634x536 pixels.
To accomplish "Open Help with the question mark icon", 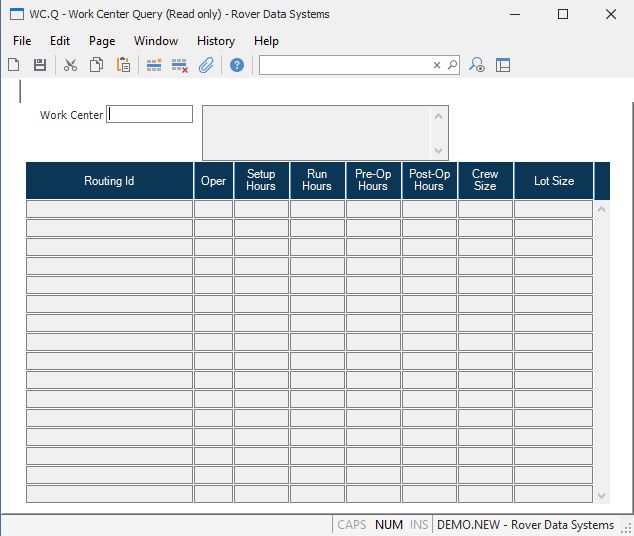I will [x=237, y=65].
